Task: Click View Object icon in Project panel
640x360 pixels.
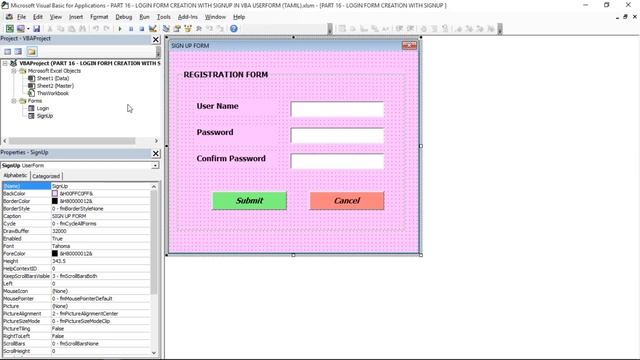Action: [18, 51]
